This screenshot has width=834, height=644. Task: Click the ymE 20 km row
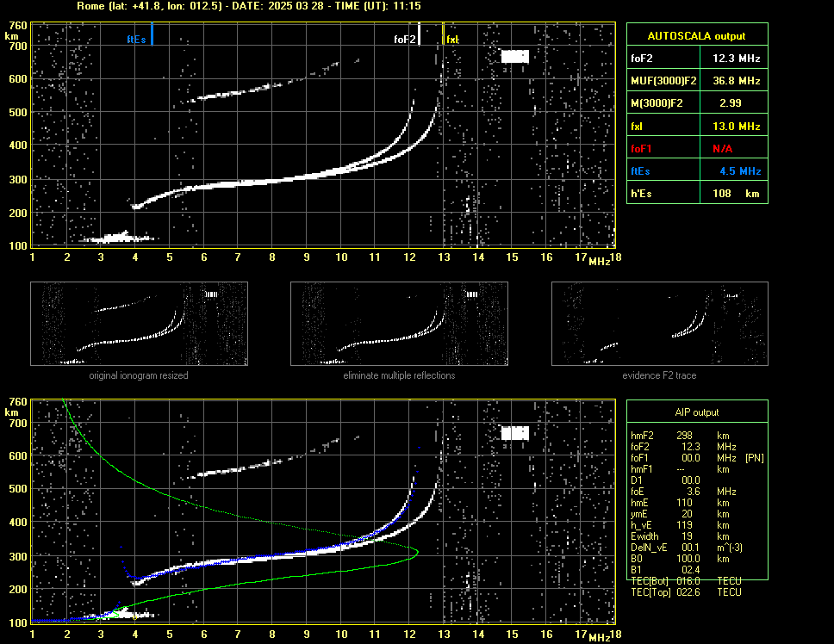coord(681,514)
